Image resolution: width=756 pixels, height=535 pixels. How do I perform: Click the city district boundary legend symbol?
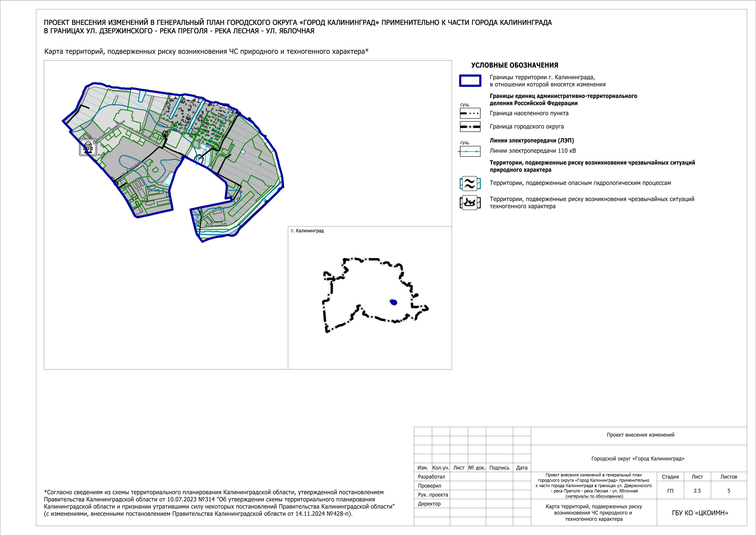[470, 127]
